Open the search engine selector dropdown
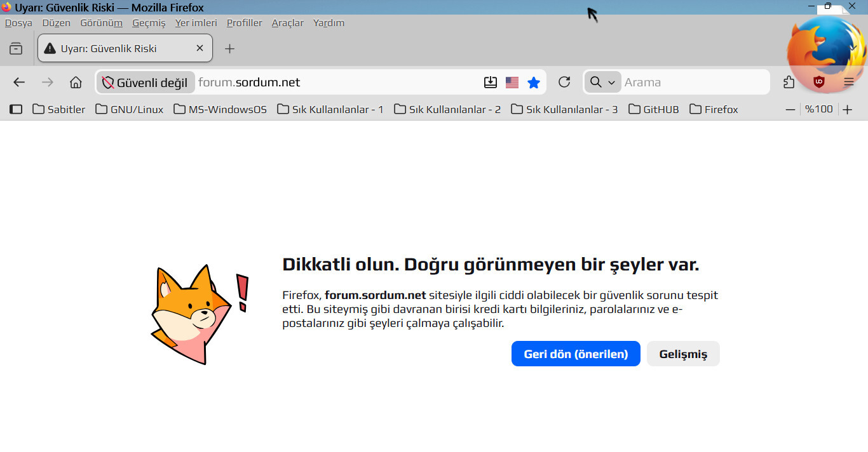Viewport: 868px width, 452px height. click(x=602, y=82)
